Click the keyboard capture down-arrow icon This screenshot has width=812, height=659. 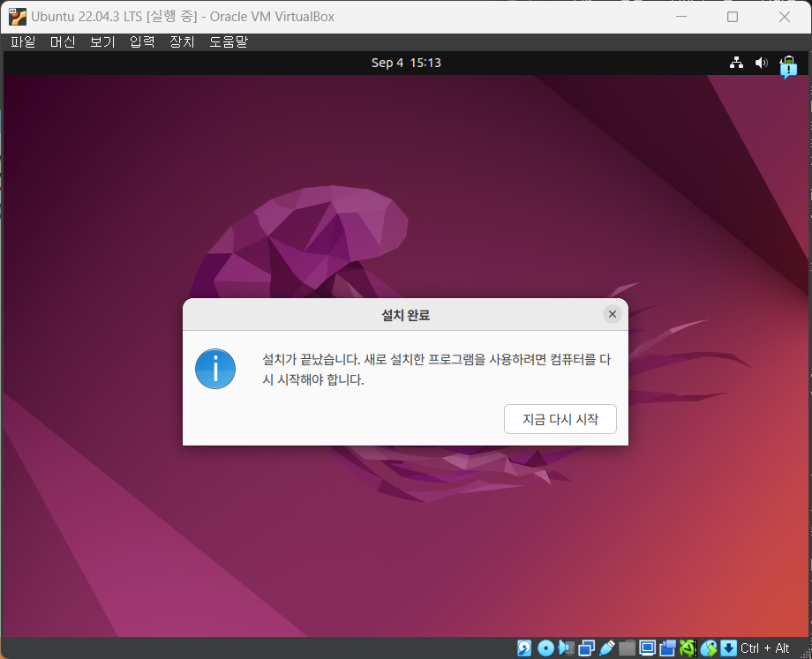pos(729,648)
